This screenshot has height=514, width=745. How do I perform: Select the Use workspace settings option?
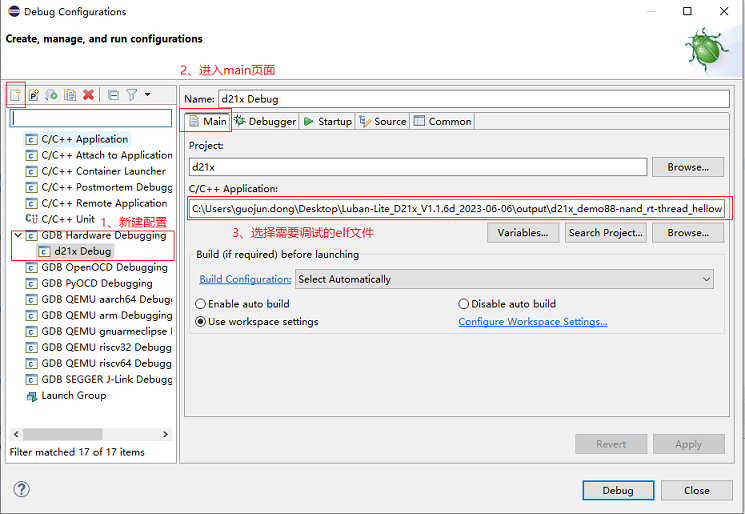201,322
